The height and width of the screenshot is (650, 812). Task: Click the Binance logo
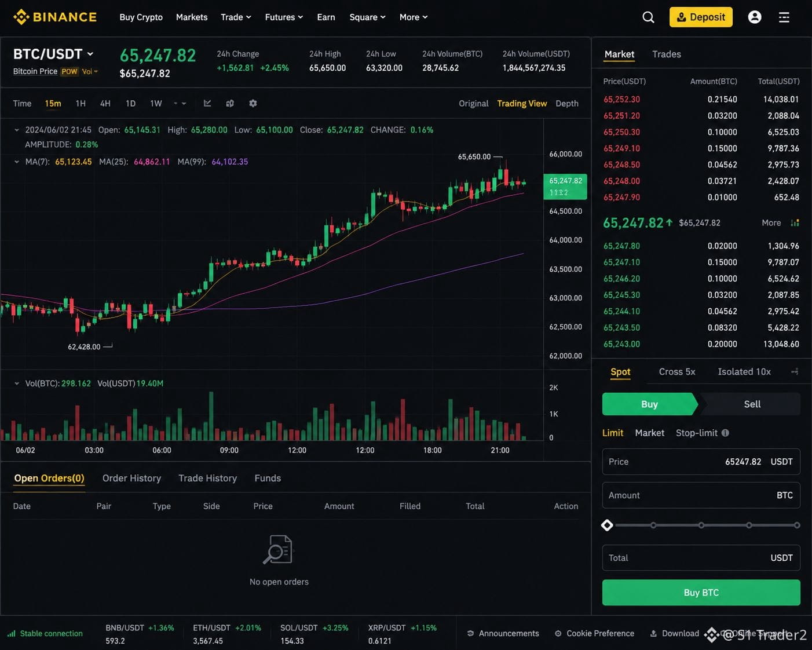pos(55,17)
